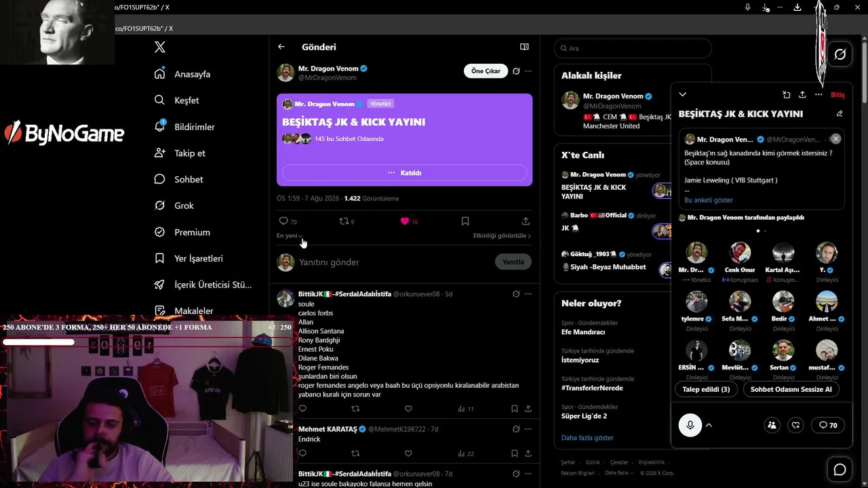
Task: Open #TransferlerNerede trending topic
Action: click(x=592, y=388)
